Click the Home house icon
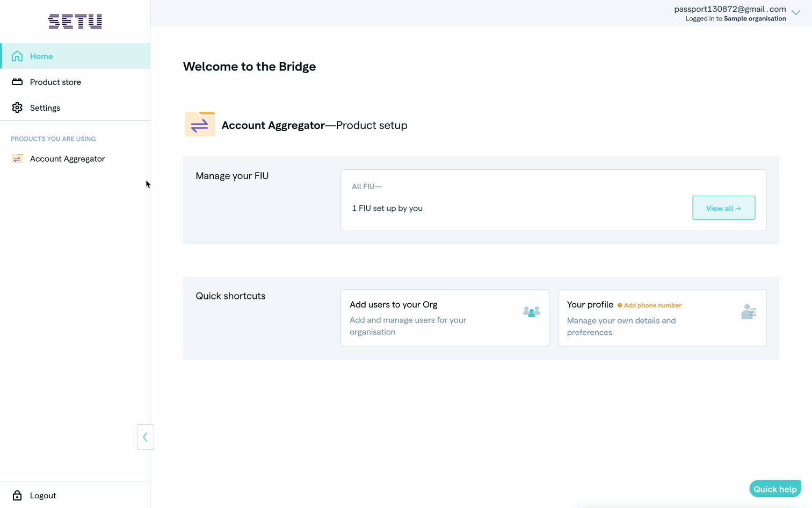 coord(17,56)
